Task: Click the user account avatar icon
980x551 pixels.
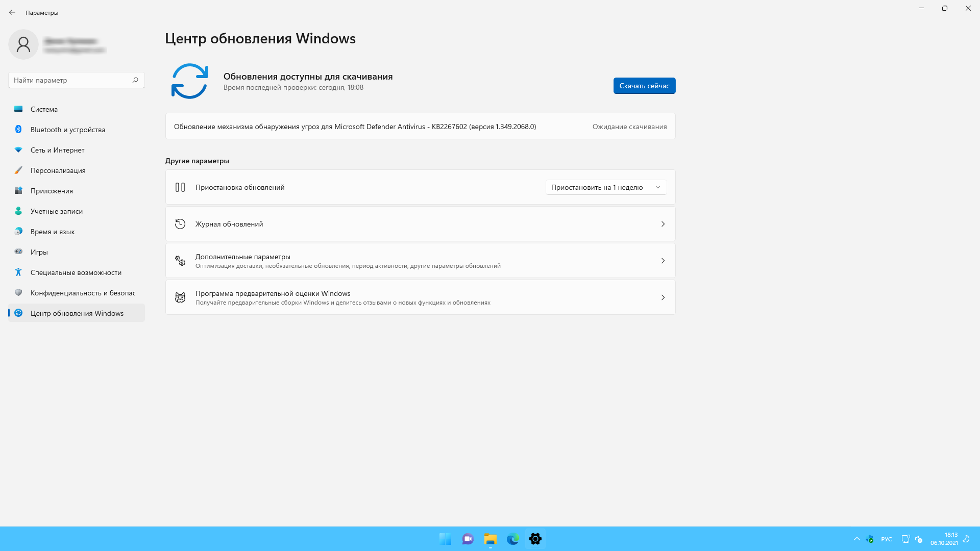Action: coord(23,44)
